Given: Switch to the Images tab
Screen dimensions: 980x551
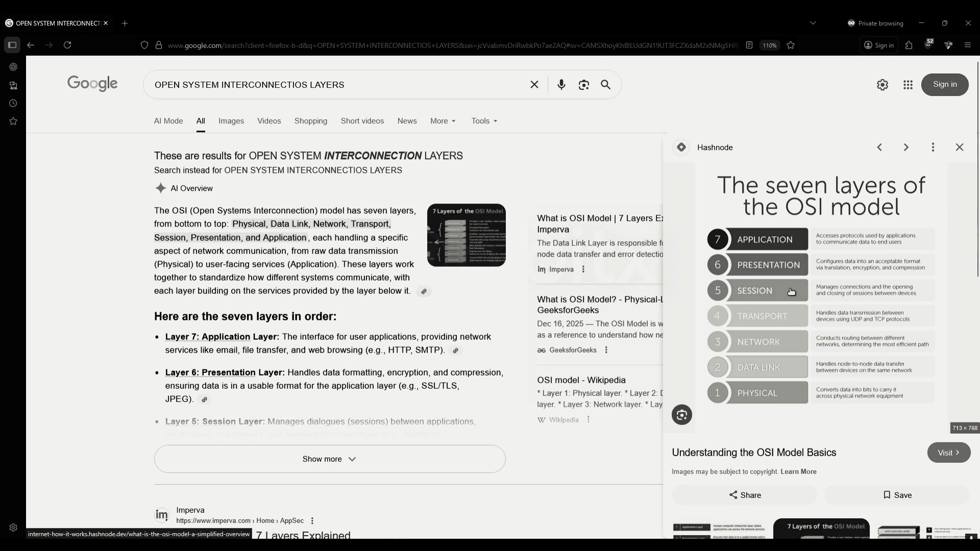Looking at the screenshot, I should [x=231, y=121].
